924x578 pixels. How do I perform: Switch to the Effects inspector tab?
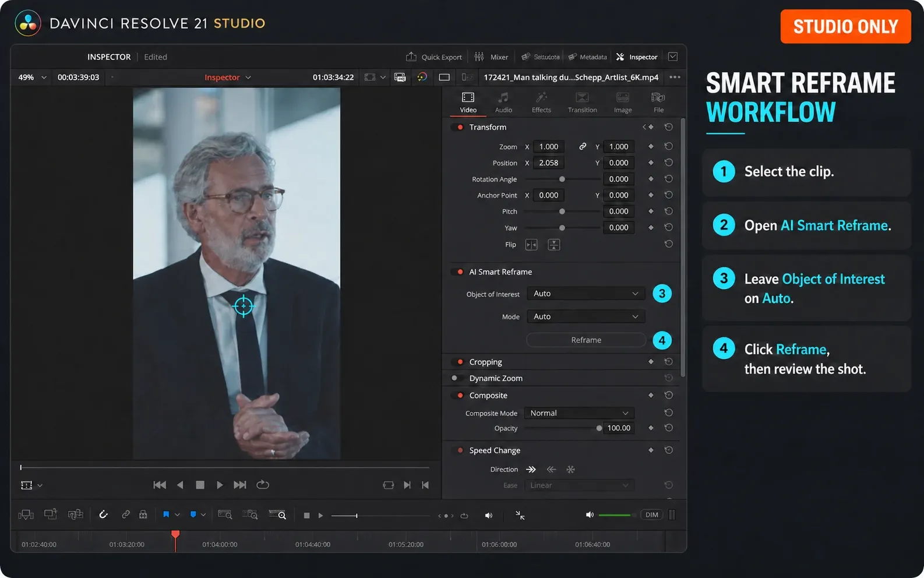(x=541, y=102)
